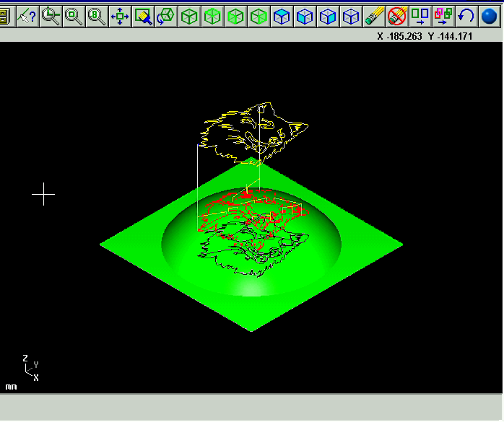This screenshot has width=504, height=422.
Task: Undo with the curved blue arrow
Action: click(467, 16)
